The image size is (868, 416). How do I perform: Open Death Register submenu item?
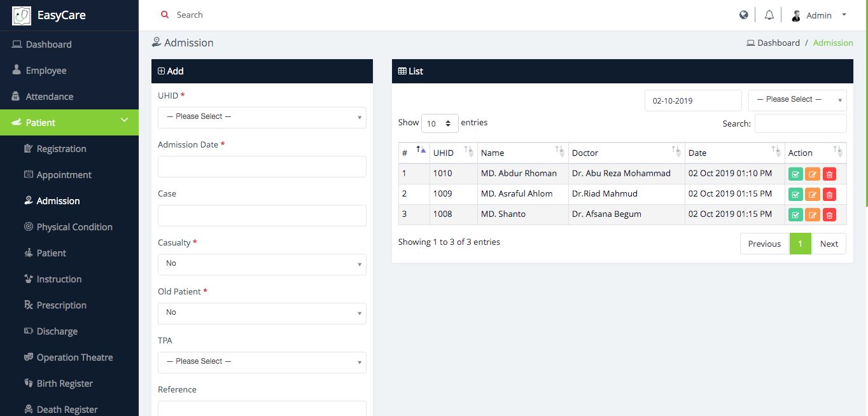69,409
